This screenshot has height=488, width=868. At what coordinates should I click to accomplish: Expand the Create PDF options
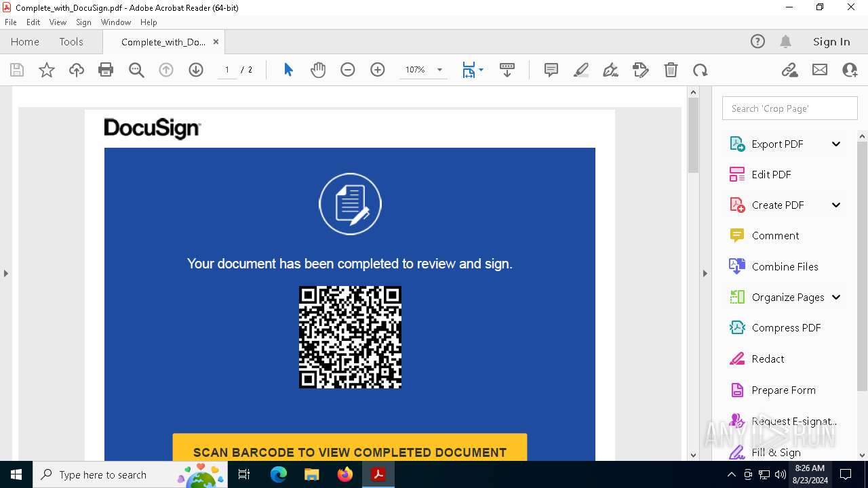pyautogui.click(x=836, y=205)
